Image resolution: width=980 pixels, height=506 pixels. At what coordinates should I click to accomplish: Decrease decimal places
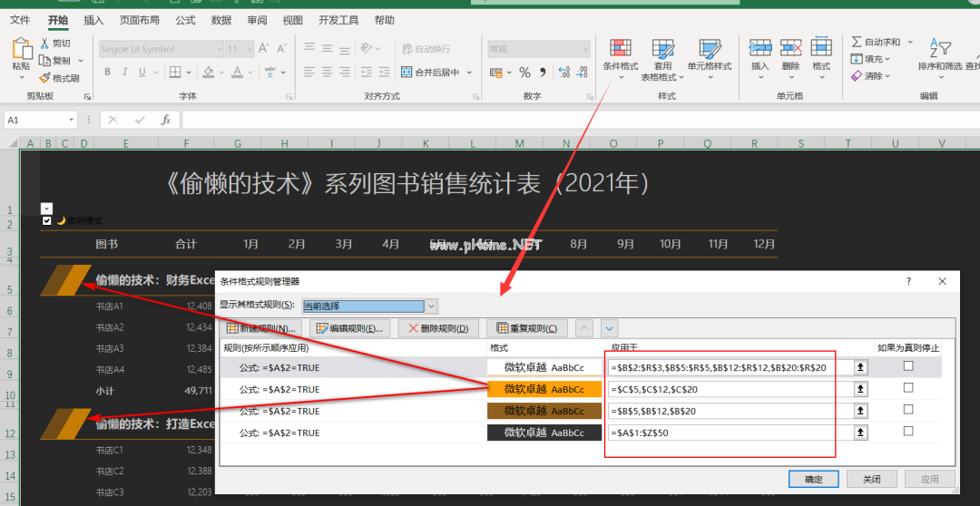(582, 73)
